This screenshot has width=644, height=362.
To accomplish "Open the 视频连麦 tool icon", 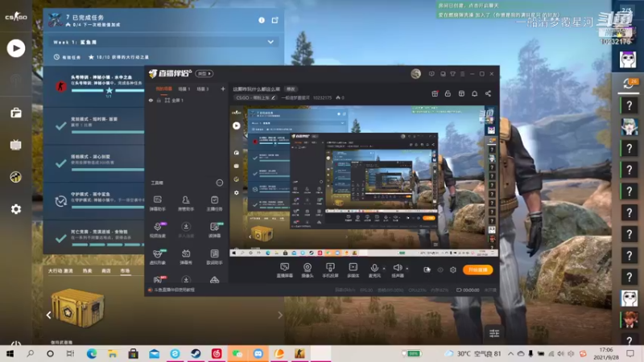I will pyautogui.click(x=157, y=230).
